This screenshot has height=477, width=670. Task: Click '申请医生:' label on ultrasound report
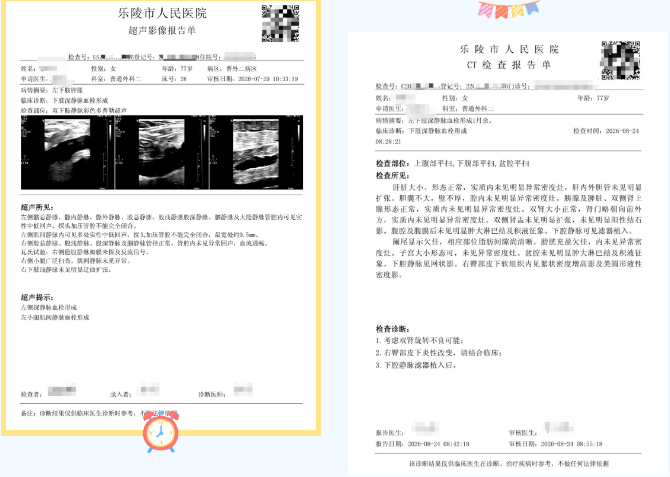34,79
